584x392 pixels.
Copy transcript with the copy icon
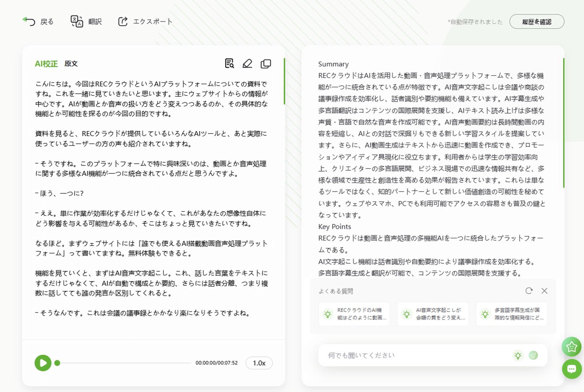pyautogui.click(x=266, y=63)
